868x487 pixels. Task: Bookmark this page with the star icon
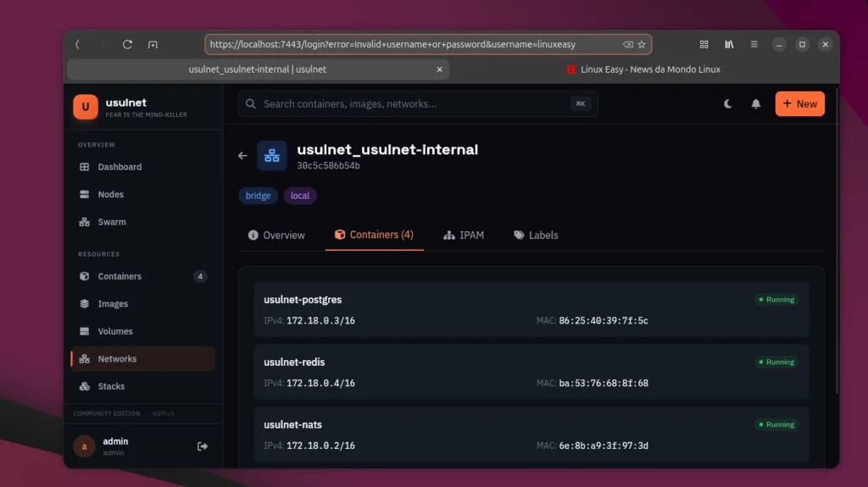642,44
